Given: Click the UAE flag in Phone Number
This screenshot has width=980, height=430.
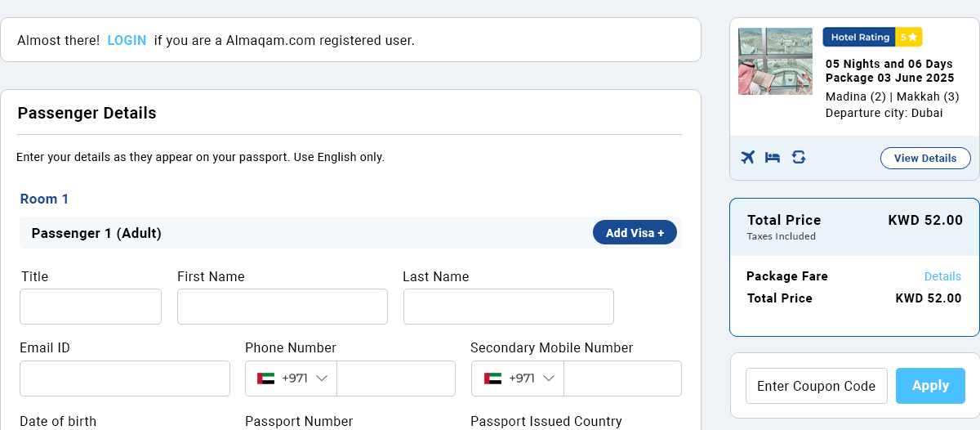Looking at the screenshot, I should 265,378.
